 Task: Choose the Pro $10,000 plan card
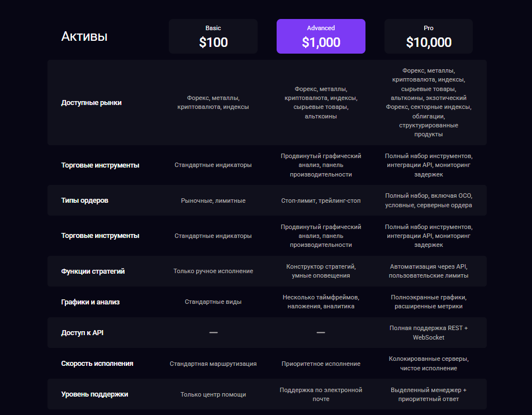pyautogui.click(x=429, y=36)
